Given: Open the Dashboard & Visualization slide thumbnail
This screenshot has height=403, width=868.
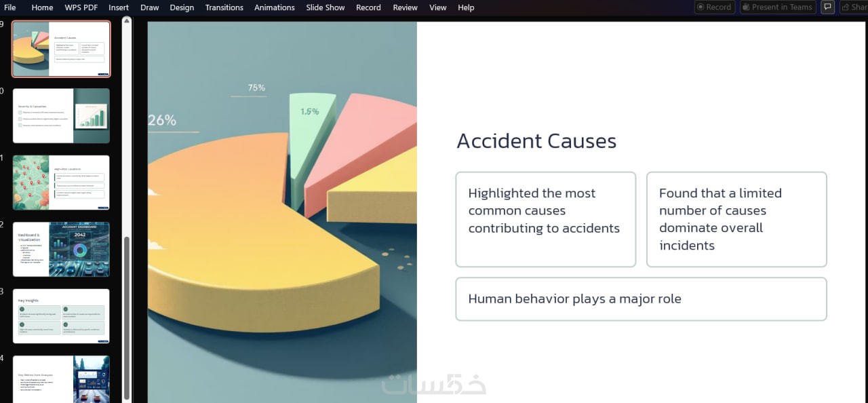Looking at the screenshot, I should coord(61,249).
